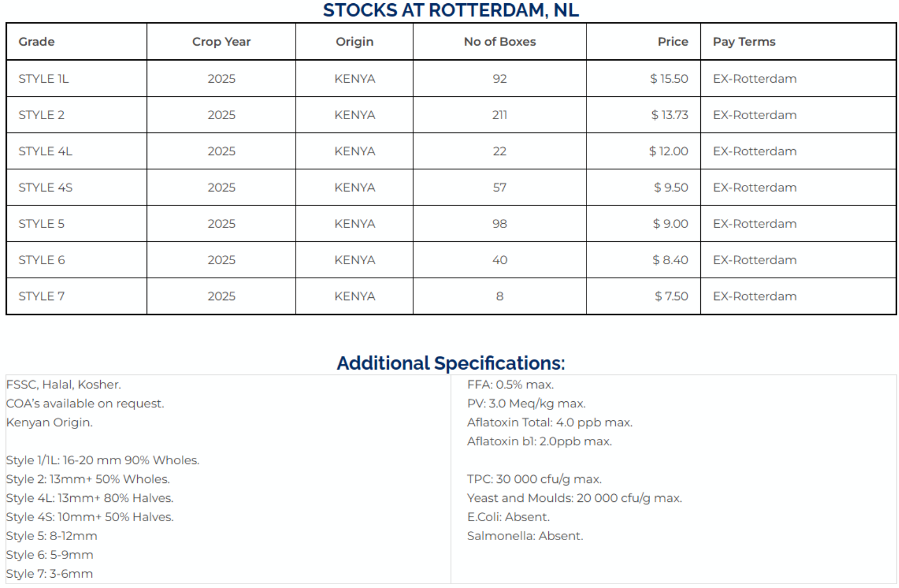Select the $ 15.50 price cell

[x=644, y=78]
